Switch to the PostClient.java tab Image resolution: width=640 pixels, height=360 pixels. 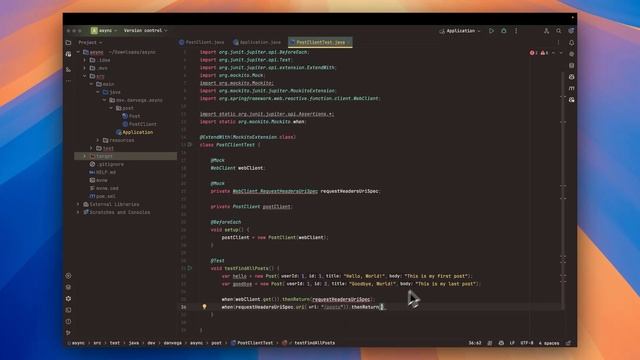click(x=202, y=42)
